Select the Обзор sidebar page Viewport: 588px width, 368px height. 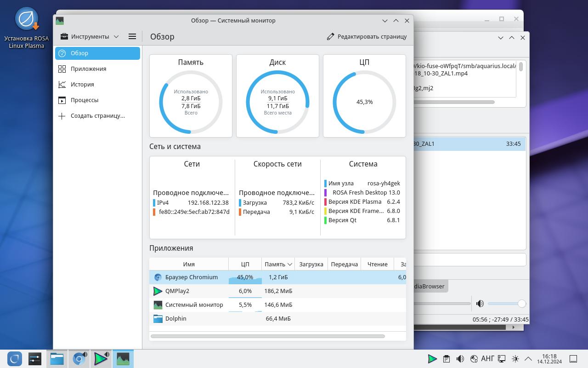coord(97,53)
